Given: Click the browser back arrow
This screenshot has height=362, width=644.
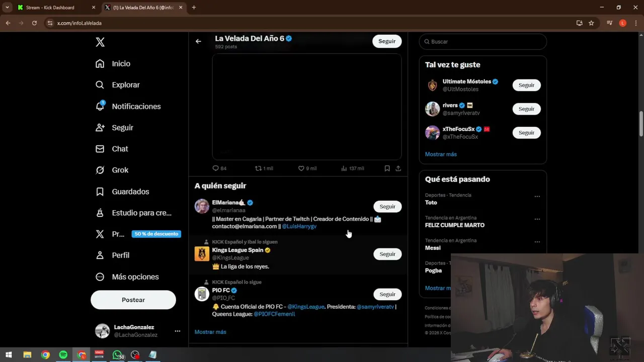Looking at the screenshot, I should click(x=8, y=23).
